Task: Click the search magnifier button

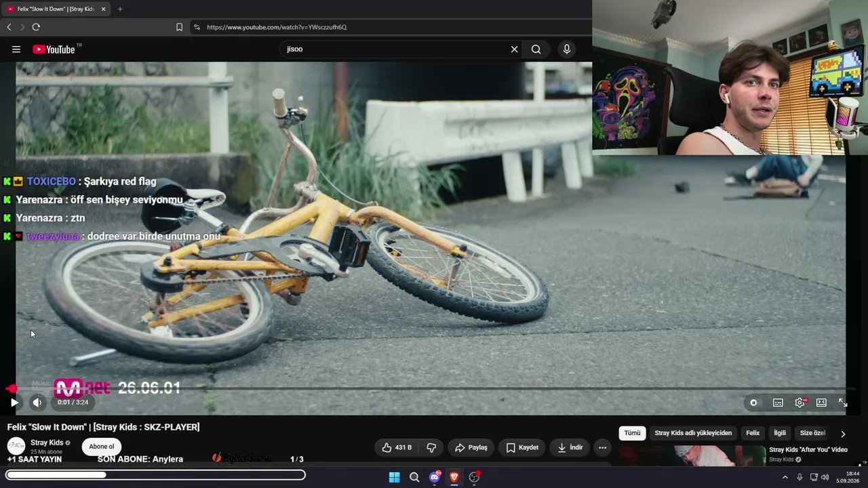Action: coord(536,49)
